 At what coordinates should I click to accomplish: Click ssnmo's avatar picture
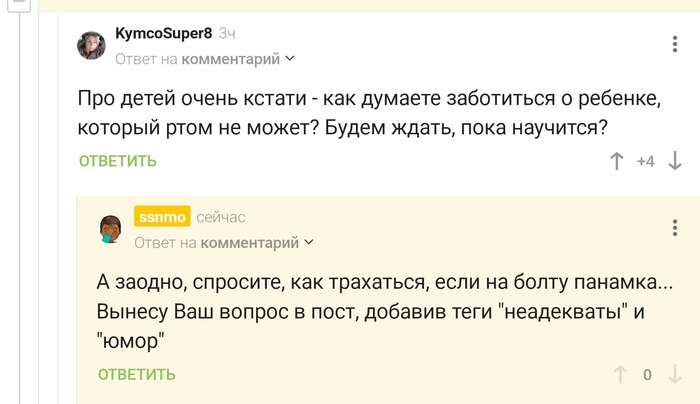pos(111,230)
